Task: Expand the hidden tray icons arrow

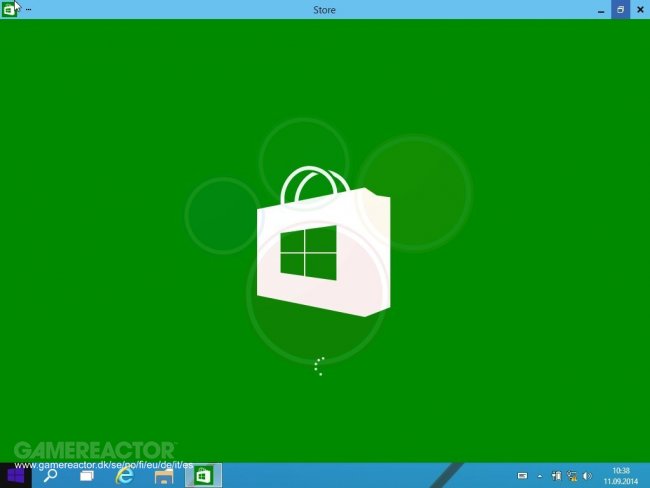Action: click(540, 476)
